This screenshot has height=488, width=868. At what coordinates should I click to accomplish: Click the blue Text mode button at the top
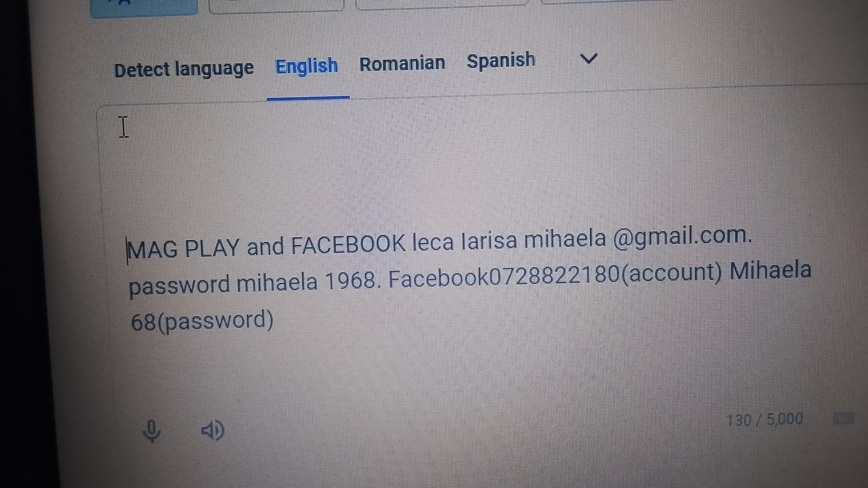point(144,7)
